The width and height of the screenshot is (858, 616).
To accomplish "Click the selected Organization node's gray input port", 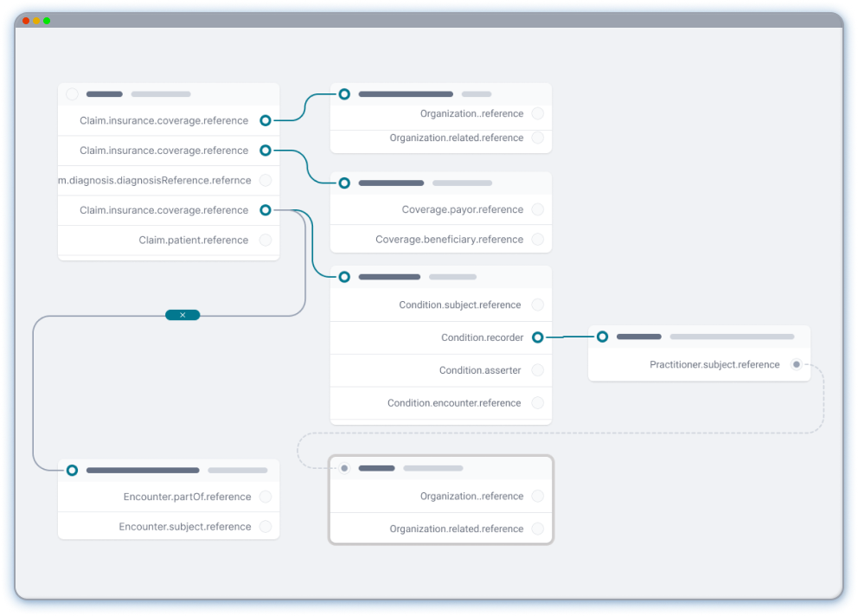I will [x=344, y=468].
